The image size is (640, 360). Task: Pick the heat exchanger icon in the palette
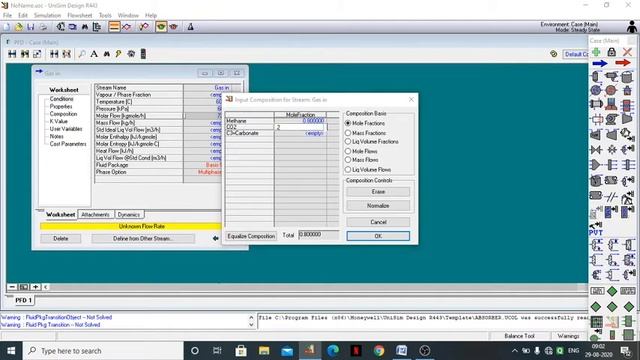[x=596, y=104]
